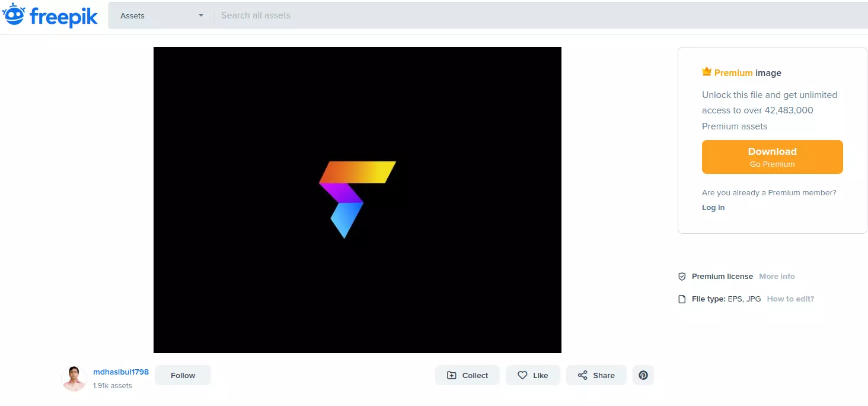Open More info about the Premium license

pos(777,276)
